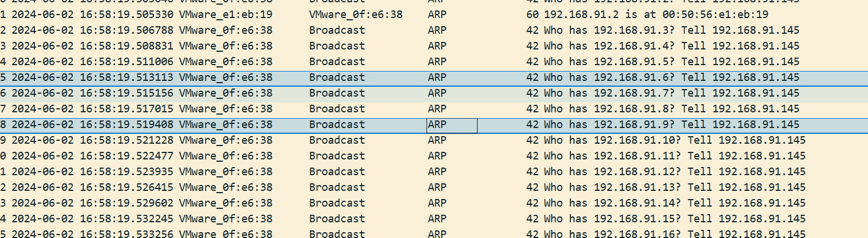Select packet 'Who has 192.168.91.5? Tell 192.168.91.145'

[434, 62]
